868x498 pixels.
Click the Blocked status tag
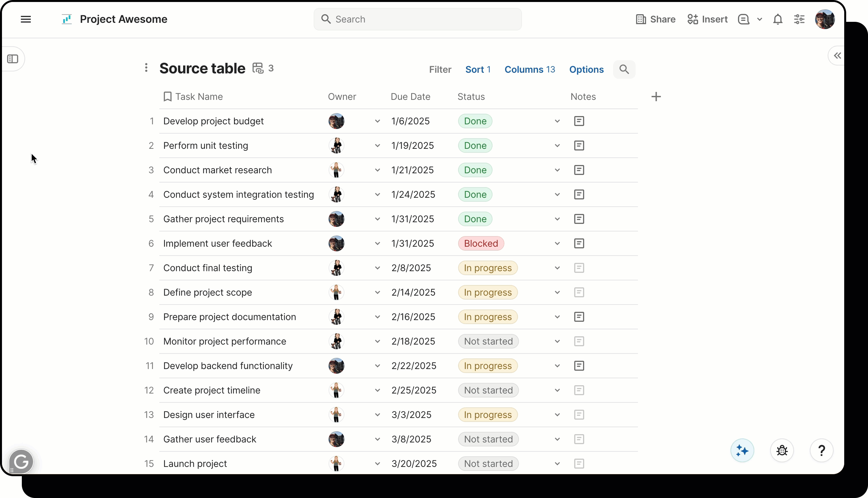pyautogui.click(x=481, y=243)
